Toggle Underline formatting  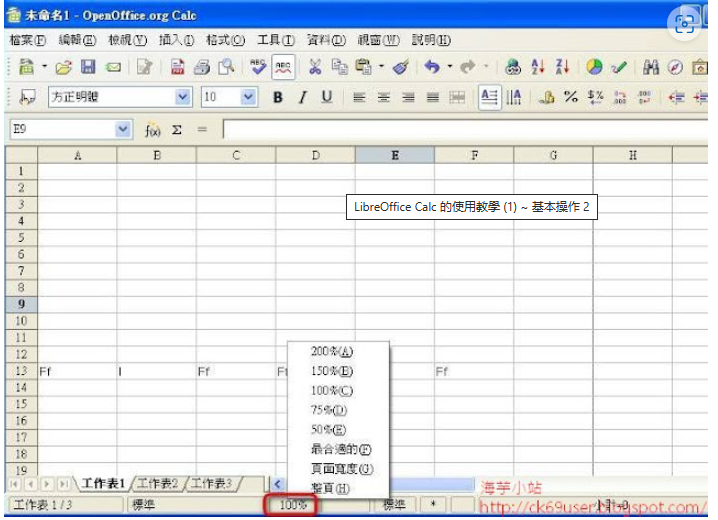tap(326, 97)
